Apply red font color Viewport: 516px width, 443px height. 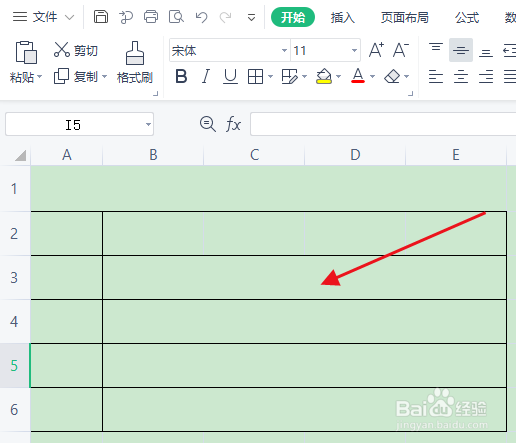pos(358,76)
